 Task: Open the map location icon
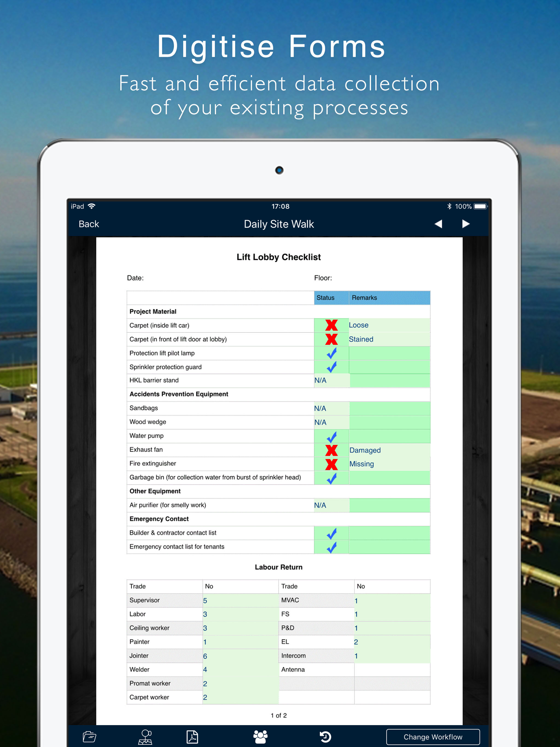(x=145, y=737)
